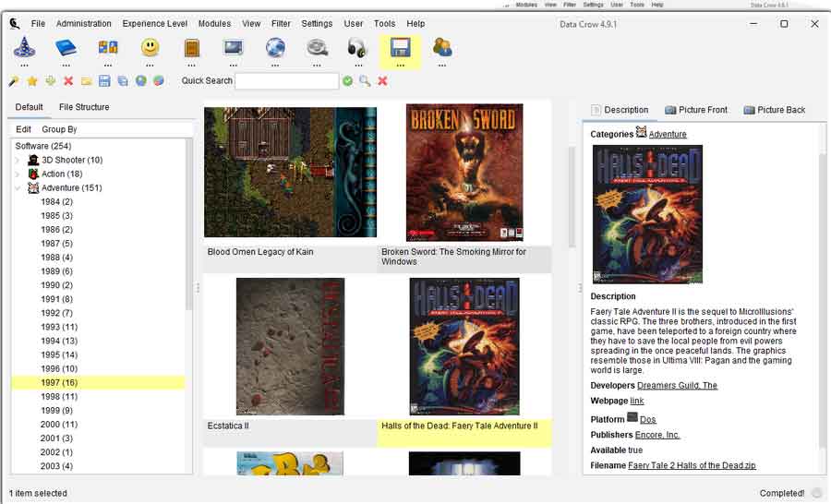Click the green plus add item icon
This screenshot has width=831, height=504.
click(x=51, y=81)
